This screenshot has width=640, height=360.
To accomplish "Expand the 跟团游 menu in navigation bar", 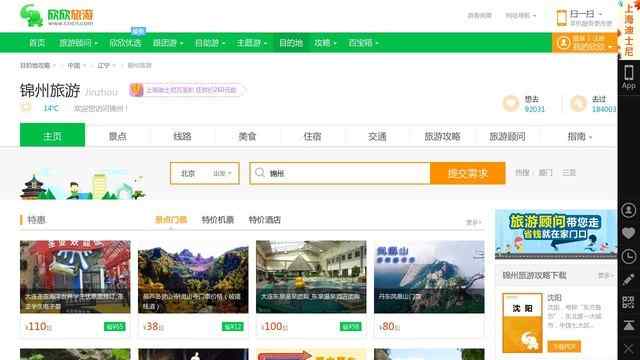I will (x=168, y=43).
